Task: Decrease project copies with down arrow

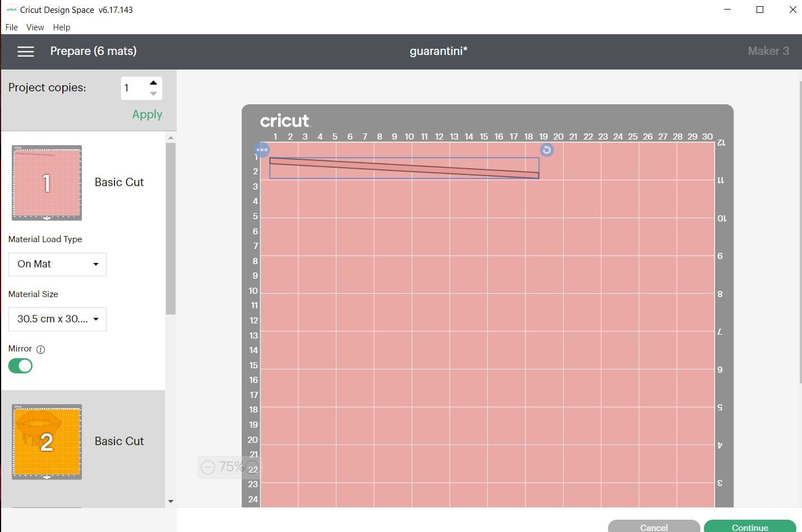Action: click(153, 94)
